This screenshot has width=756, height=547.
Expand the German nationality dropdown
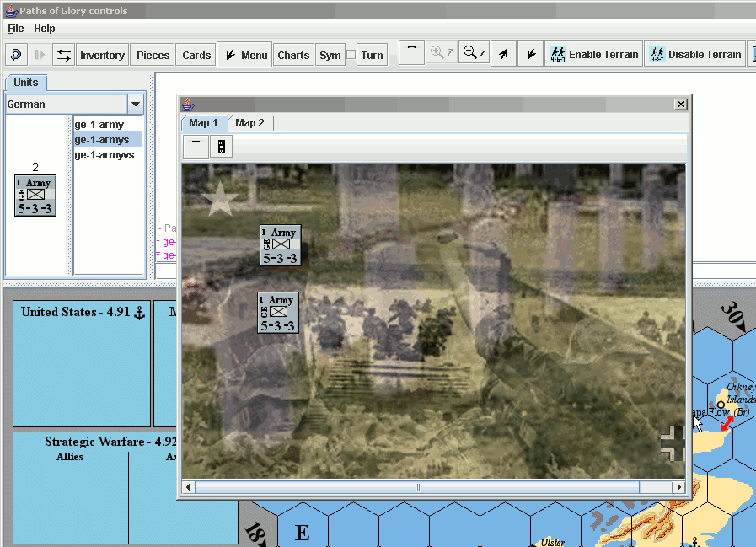(136, 105)
